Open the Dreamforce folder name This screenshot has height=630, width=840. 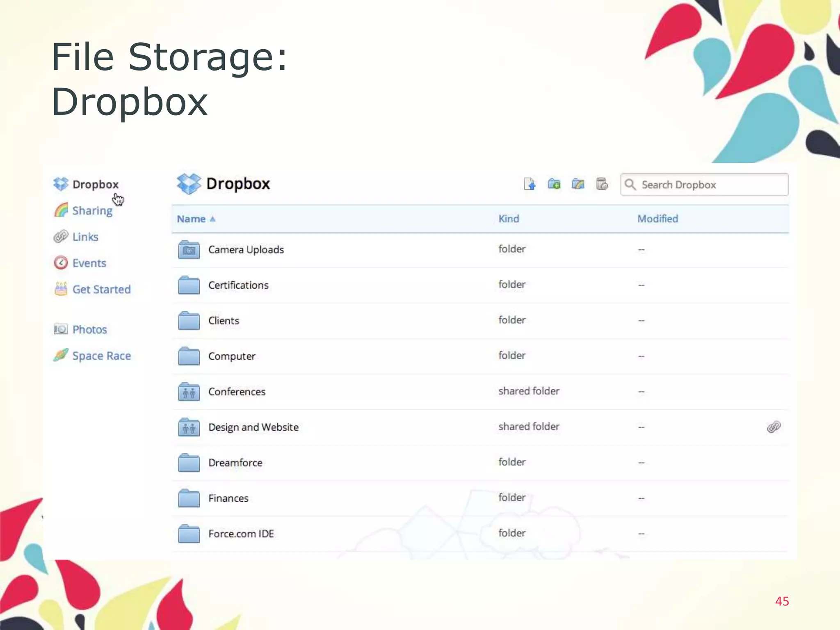tap(235, 463)
